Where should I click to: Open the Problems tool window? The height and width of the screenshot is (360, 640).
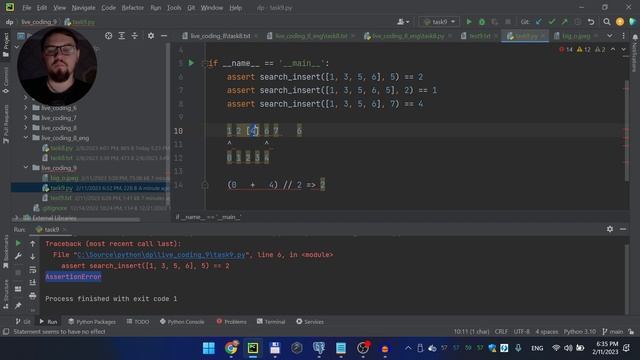coord(231,322)
